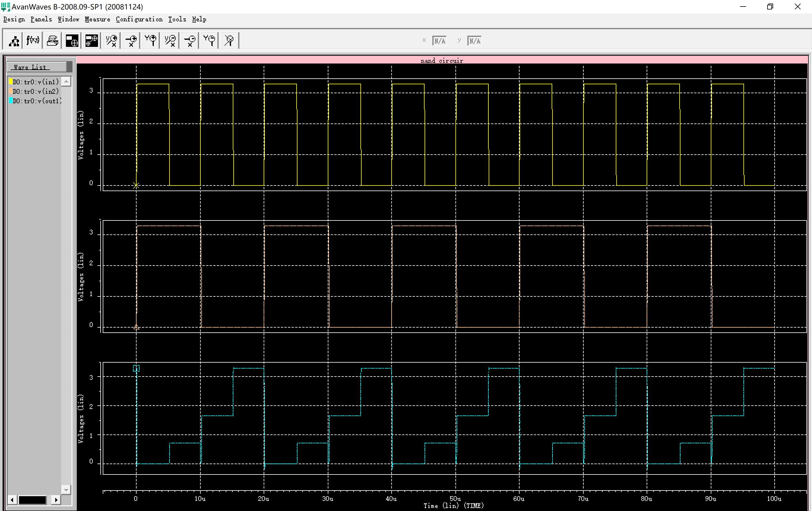
Task: Open the Configuration menu
Action: [x=139, y=19]
